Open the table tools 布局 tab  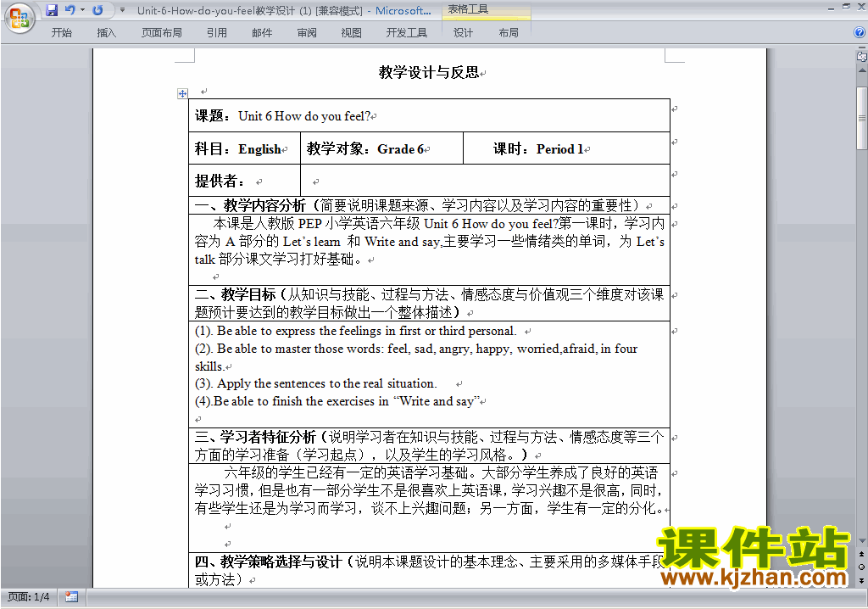pos(509,33)
